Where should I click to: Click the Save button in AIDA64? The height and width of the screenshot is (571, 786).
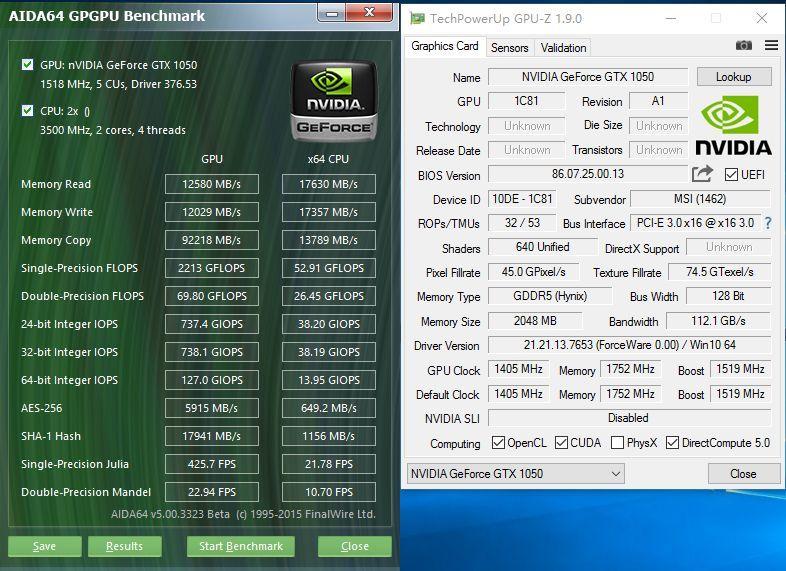tap(45, 546)
